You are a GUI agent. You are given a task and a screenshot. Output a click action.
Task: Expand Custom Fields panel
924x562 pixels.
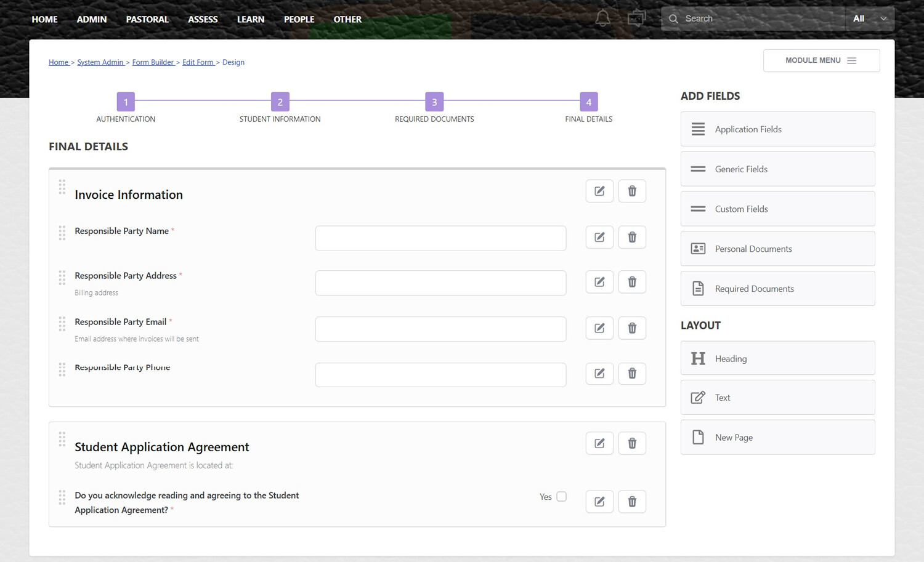click(x=777, y=209)
